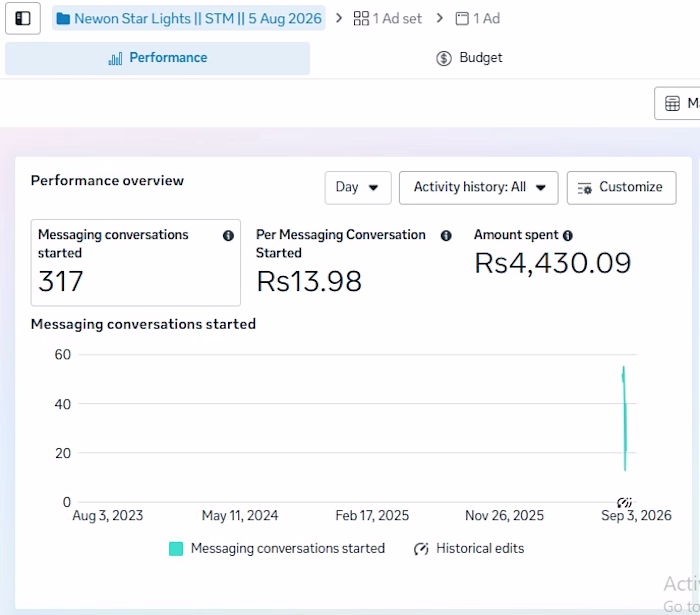Click the Nov 26, 2025 axis label
The height and width of the screenshot is (615, 700).
coord(504,515)
